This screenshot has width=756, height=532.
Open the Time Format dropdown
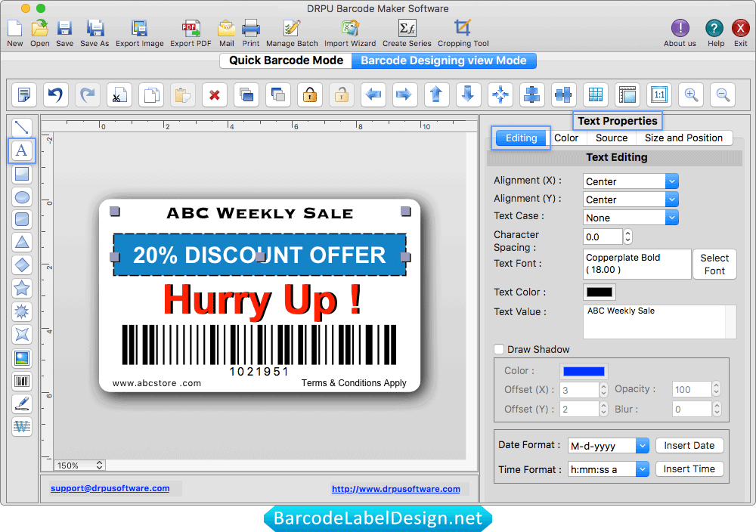click(x=642, y=469)
